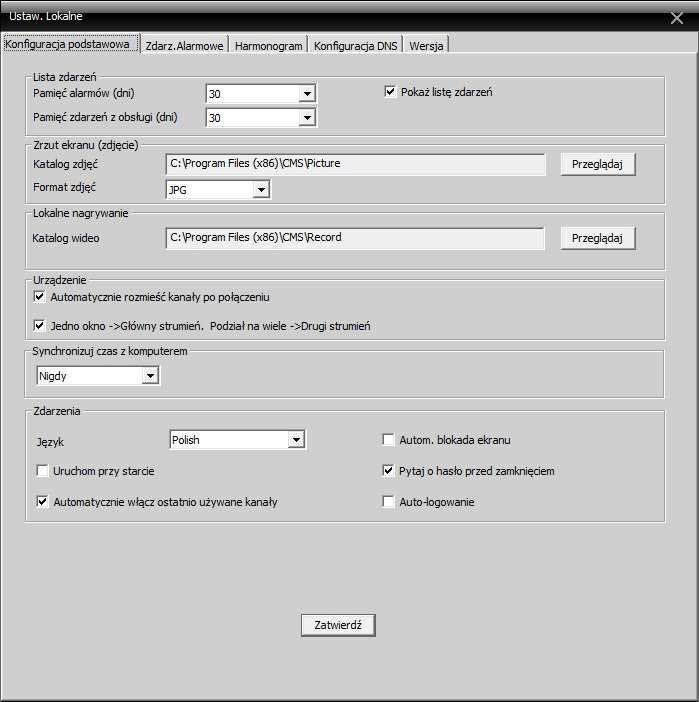This screenshot has height=702, width=699.
Task: Click Przeglądaj next to Katalog wideo
Action: tap(598, 238)
